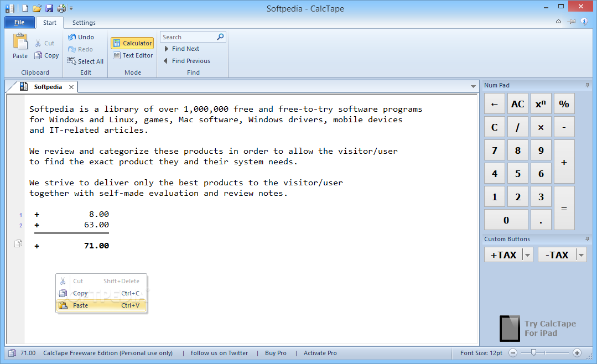Screen dimensions: 597x364
Task: Click the decimal point key
Action: (x=541, y=220)
